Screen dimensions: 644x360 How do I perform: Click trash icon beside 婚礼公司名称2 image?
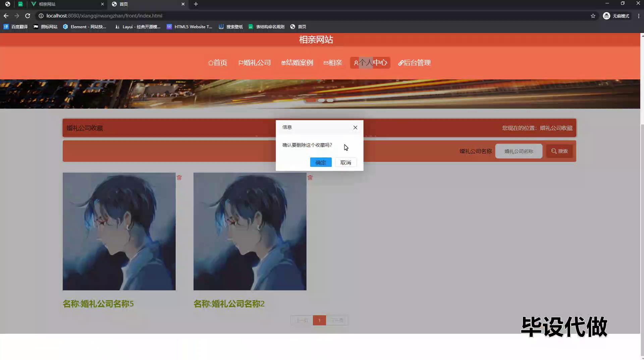pos(310,178)
